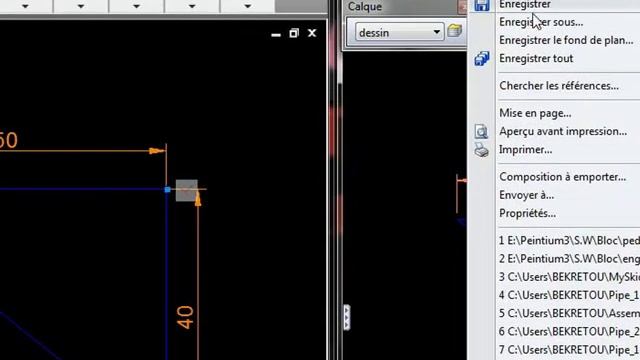The image size is (640, 360).
Task: Click the printer icon beside Imprimer
Action: point(482,150)
